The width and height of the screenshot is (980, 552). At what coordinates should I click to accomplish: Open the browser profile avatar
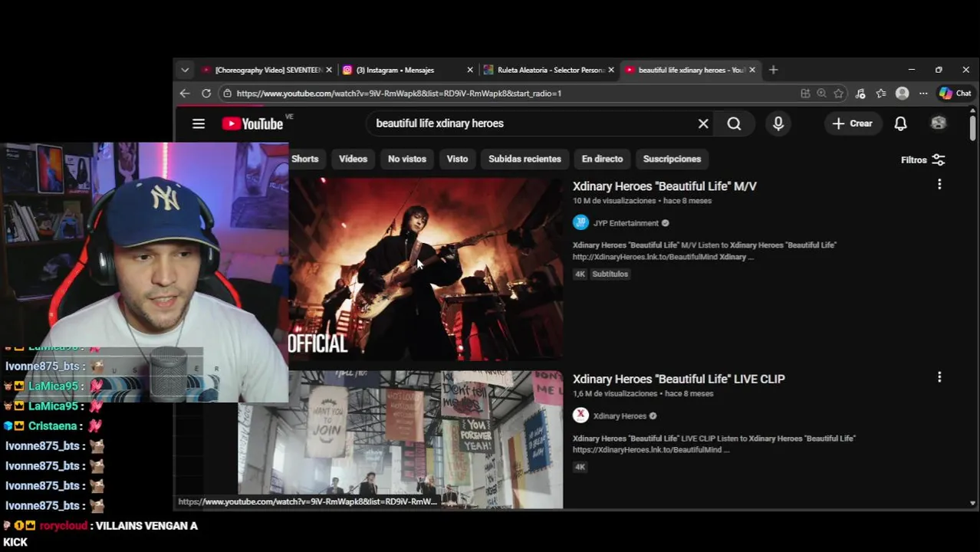[903, 94]
